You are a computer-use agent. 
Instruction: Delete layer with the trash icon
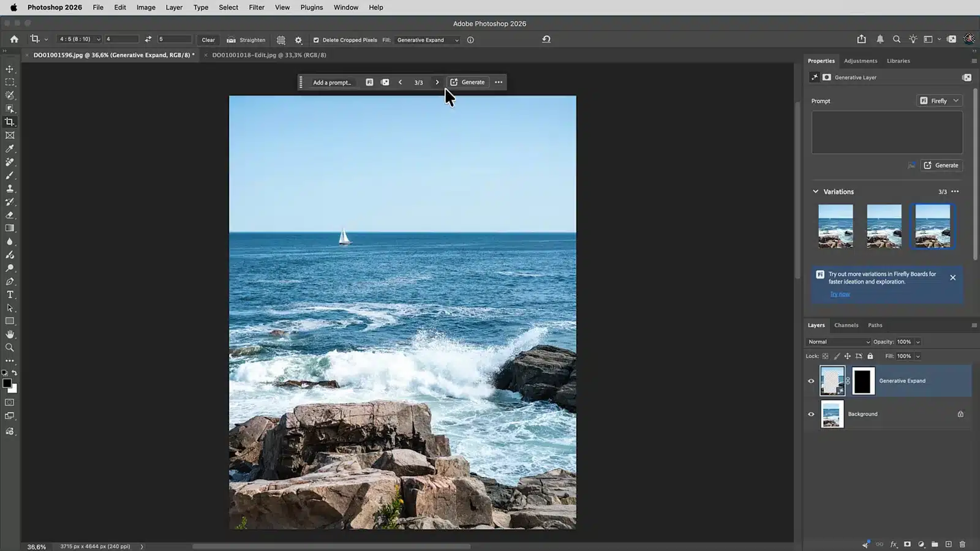[962, 544]
